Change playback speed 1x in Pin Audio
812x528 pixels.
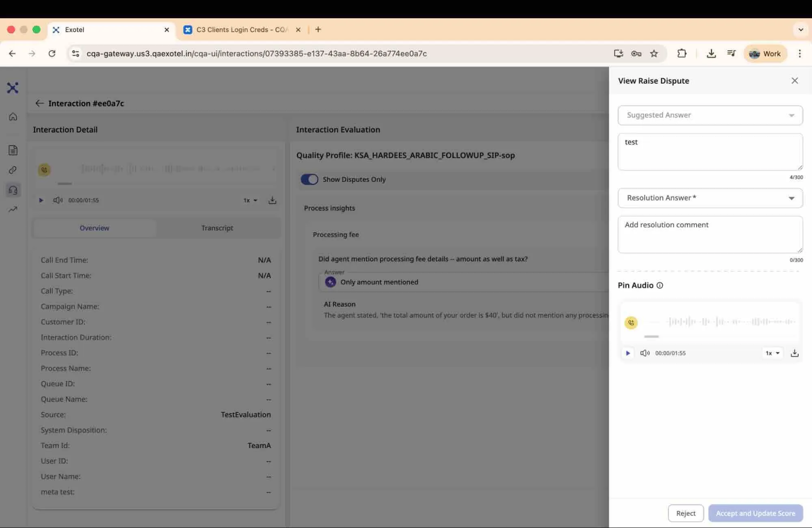772,353
